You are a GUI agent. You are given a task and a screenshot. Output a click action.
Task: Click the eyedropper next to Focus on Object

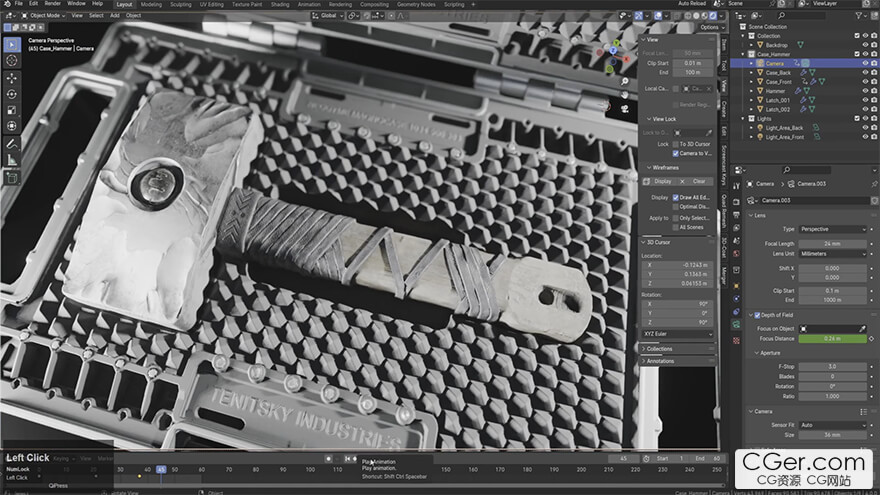tap(862, 329)
